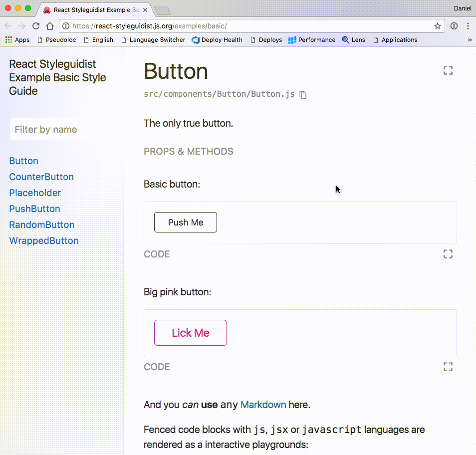This screenshot has width=476, height=455.
Task: Expand CODE under the Big pink button example
Action: point(157,367)
